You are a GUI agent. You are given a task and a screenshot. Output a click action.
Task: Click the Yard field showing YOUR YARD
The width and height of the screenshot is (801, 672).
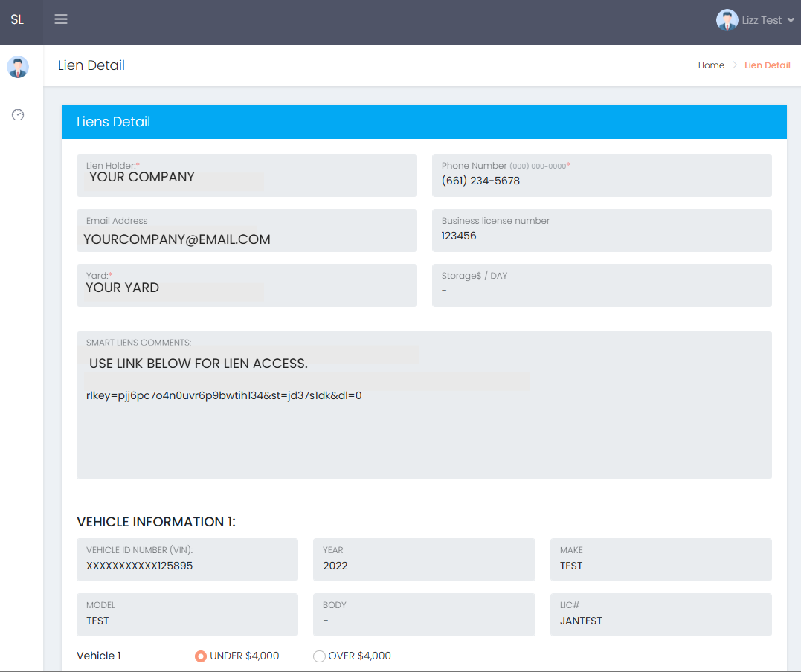[x=246, y=285]
